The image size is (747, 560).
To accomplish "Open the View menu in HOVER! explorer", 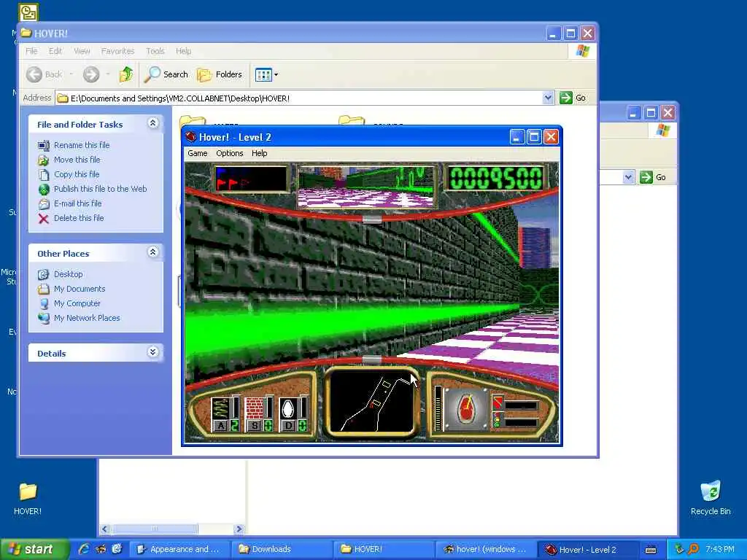I will (82, 51).
